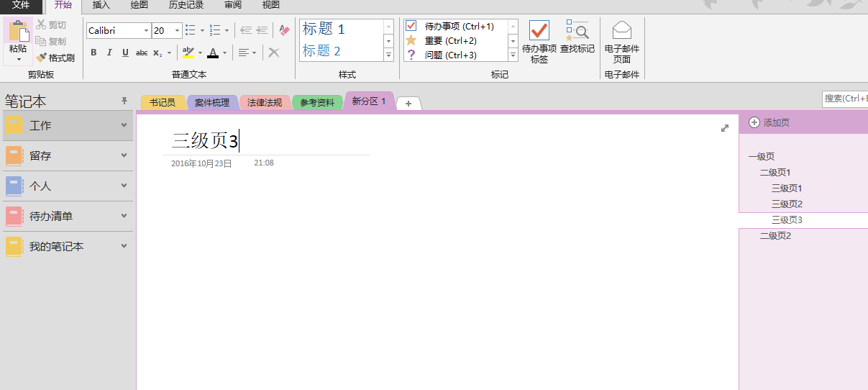Switch to the 视图 View tab

[271, 5]
